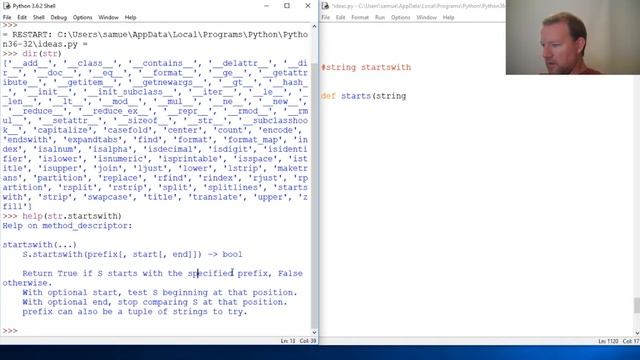Open the Window menu in Python Shell
The width and height of the screenshot is (640, 360).
click(108, 18)
